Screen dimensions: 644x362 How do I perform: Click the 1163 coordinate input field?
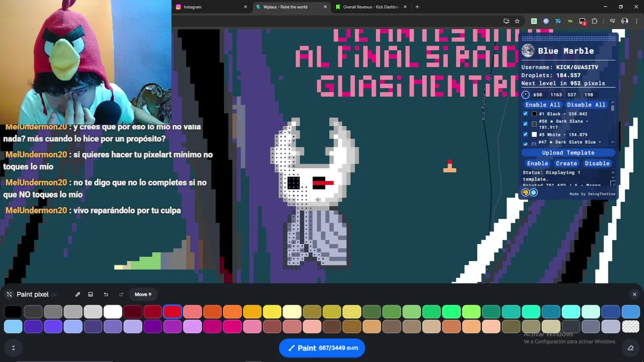556,95
